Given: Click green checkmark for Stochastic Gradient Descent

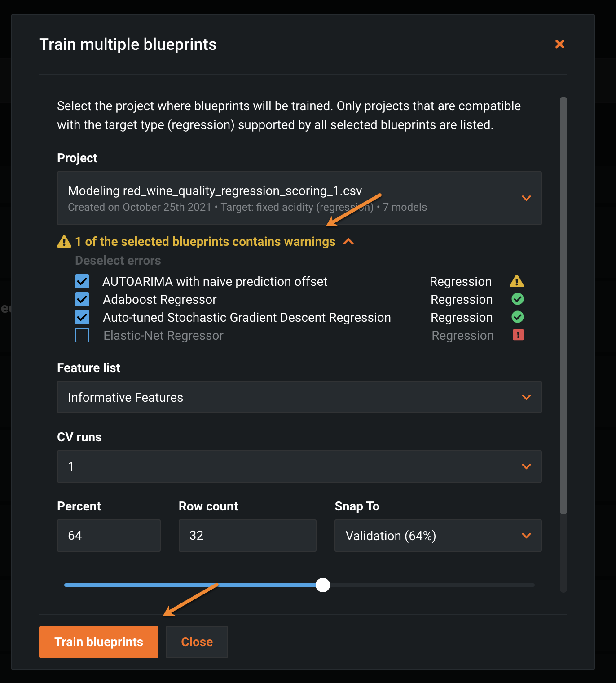Looking at the screenshot, I should 518,317.
